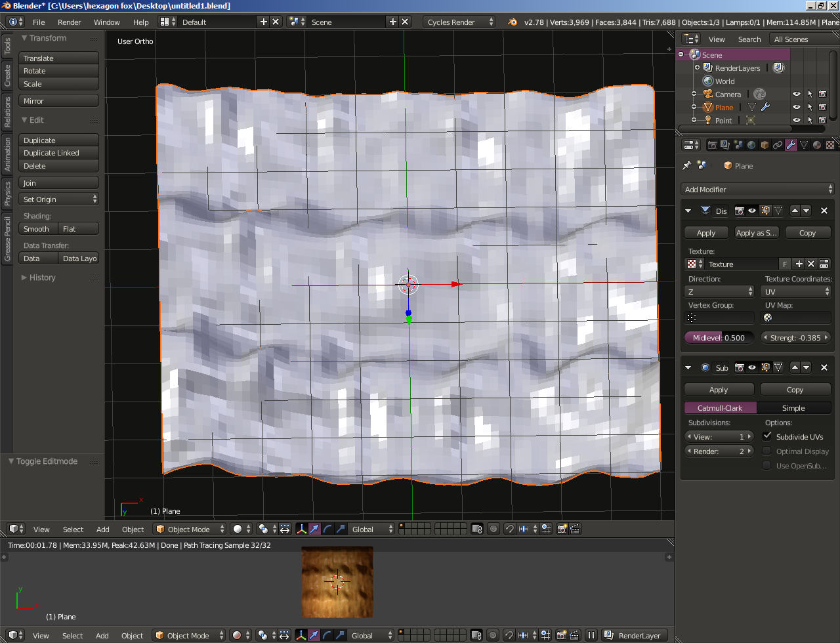Click the Translate button
The image size is (840, 643).
(59, 58)
